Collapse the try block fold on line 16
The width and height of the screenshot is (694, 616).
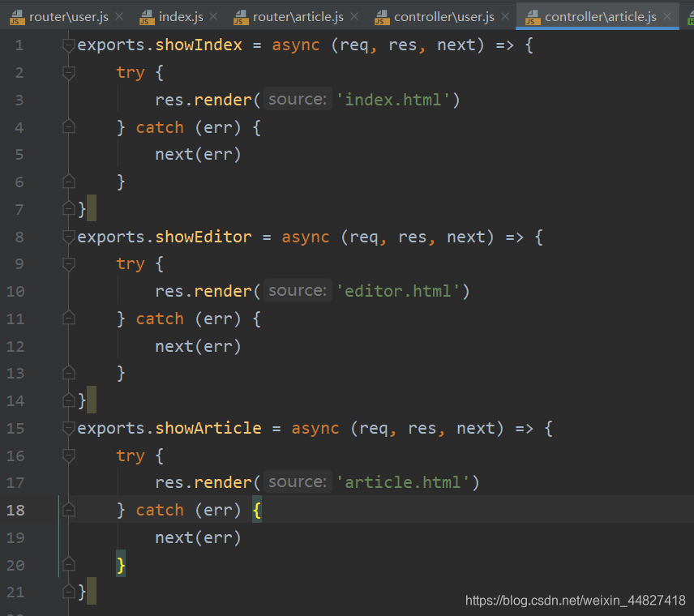tap(69, 456)
